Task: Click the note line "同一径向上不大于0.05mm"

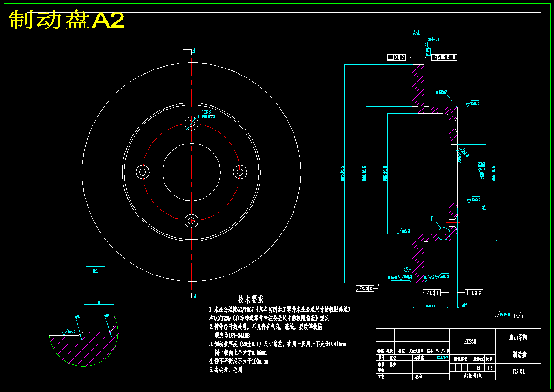Action: pyautogui.click(x=240, y=352)
